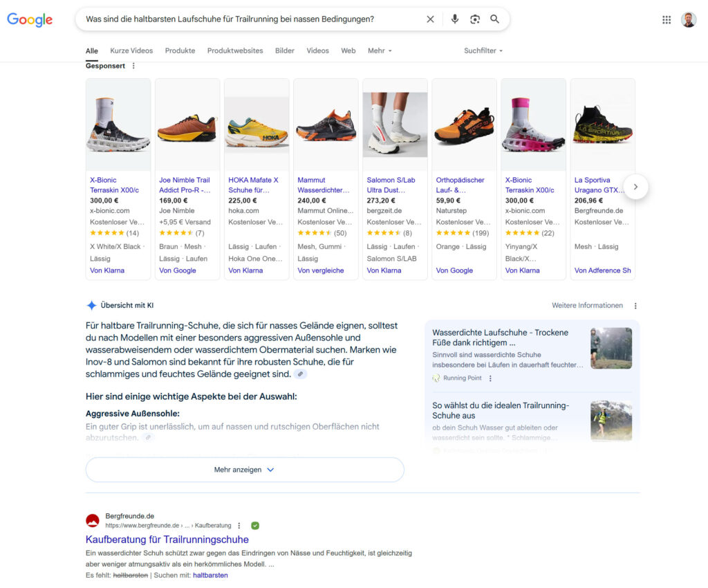Open 'Kaufberatung für Trailrunningschuhe' result
The height and width of the screenshot is (588, 708).
(x=167, y=540)
